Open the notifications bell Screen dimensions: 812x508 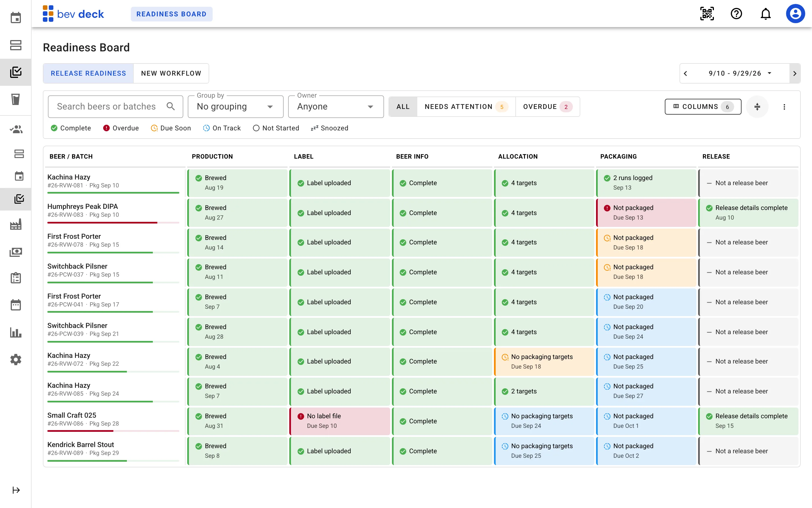(765, 14)
